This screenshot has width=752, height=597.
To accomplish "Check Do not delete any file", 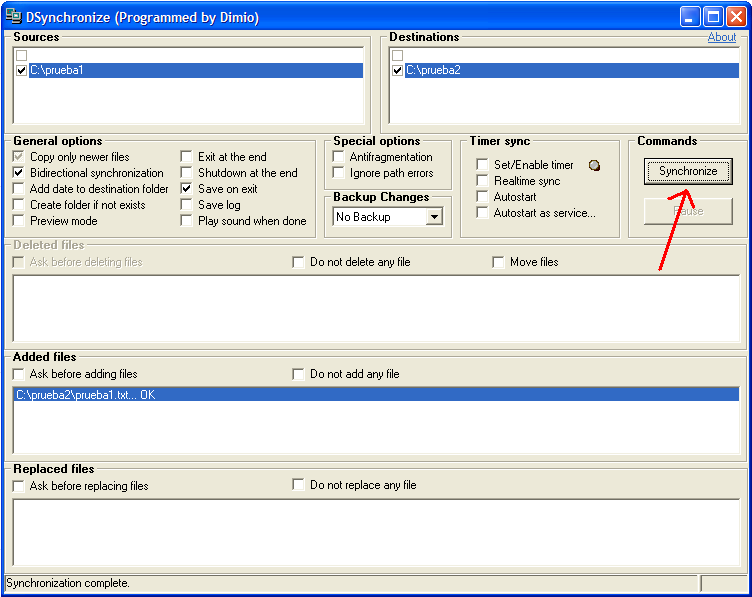I will tap(298, 262).
